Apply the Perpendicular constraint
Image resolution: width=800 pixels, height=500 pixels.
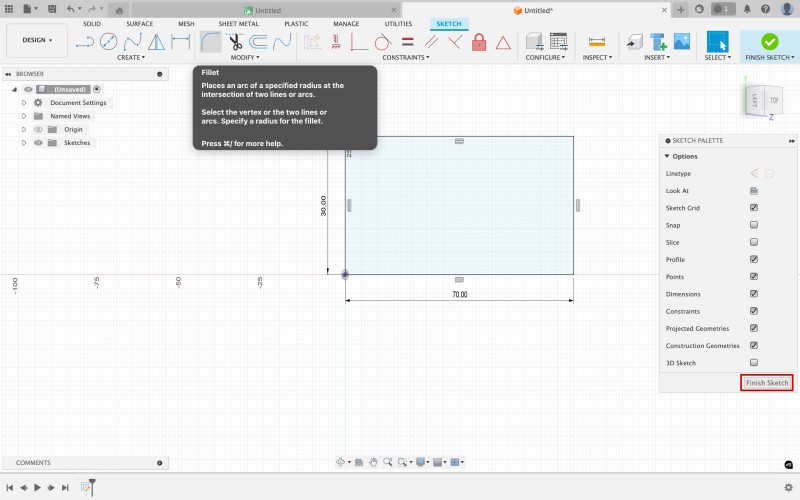(x=455, y=42)
